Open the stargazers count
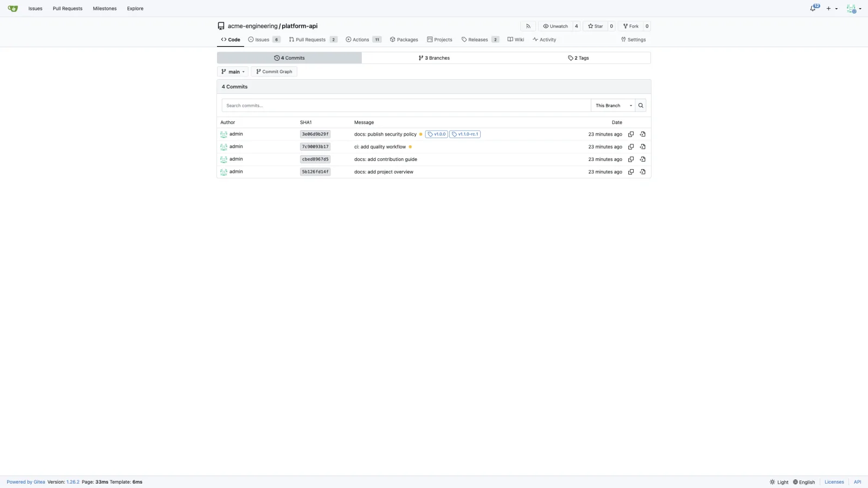The image size is (868, 488). (611, 26)
